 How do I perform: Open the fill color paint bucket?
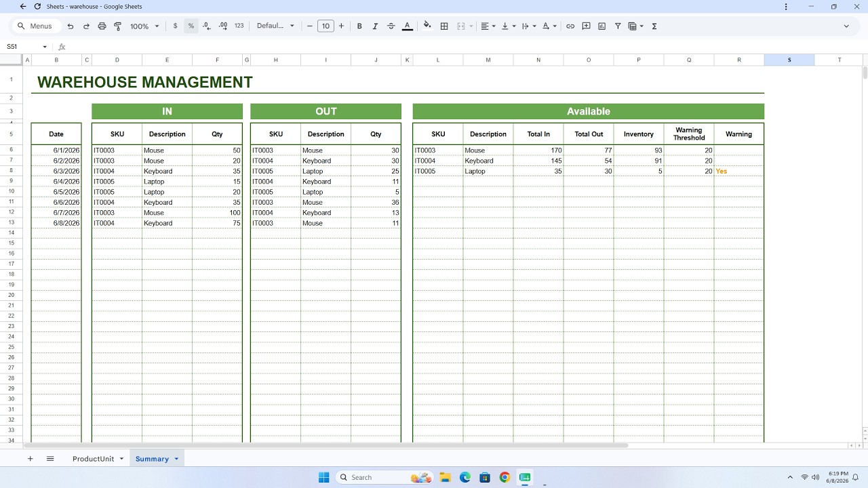(427, 26)
